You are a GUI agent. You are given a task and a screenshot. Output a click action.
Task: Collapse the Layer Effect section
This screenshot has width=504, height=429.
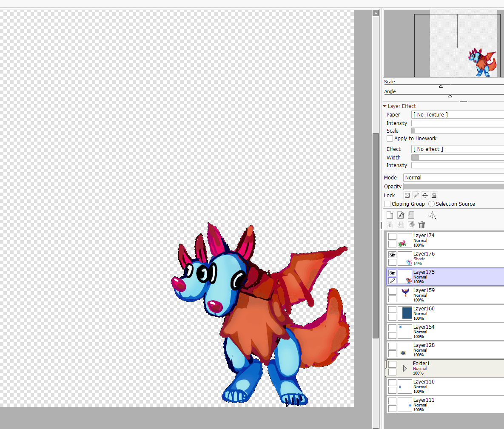tap(385, 106)
